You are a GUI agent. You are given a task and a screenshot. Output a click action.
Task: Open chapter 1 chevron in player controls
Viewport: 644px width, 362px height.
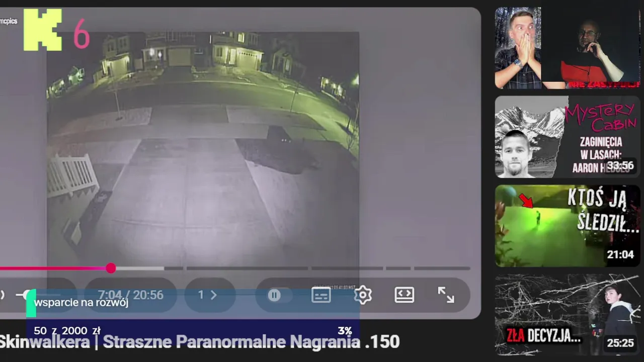pyautogui.click(x=213, y=295)
